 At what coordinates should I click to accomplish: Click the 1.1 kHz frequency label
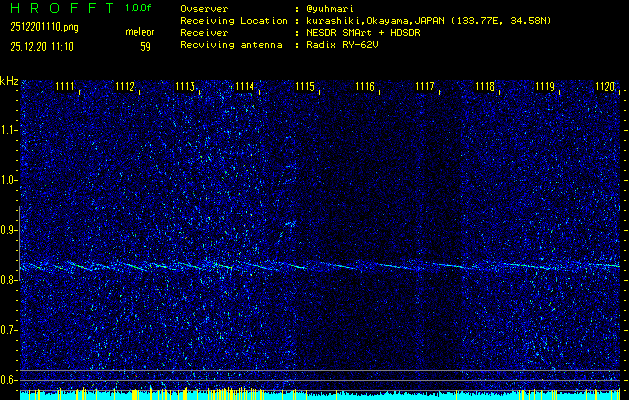pos(9,130)
